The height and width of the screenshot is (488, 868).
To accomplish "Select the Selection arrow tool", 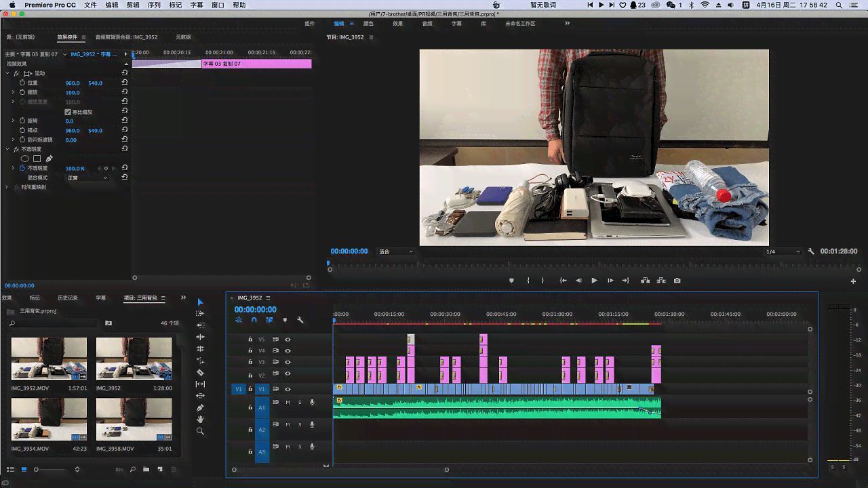I will (x=200, y=302).
